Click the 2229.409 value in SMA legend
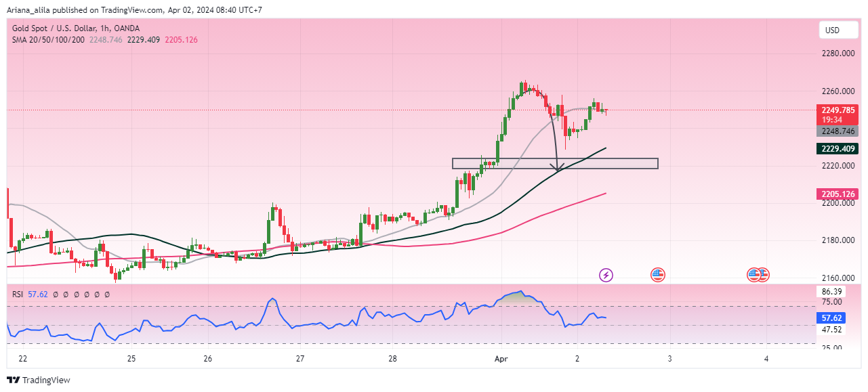This screenshot has height=392, width=868. tap(144, 40)
